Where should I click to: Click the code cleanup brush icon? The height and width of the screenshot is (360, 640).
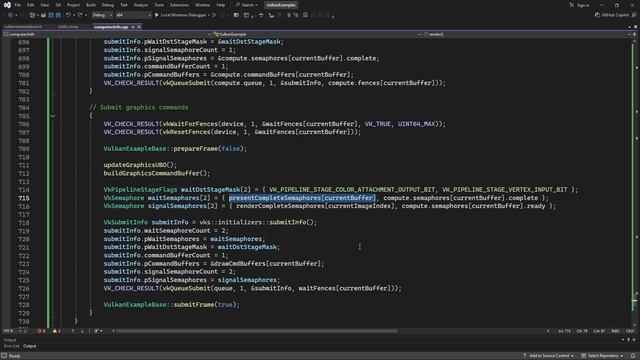(97, 331)
